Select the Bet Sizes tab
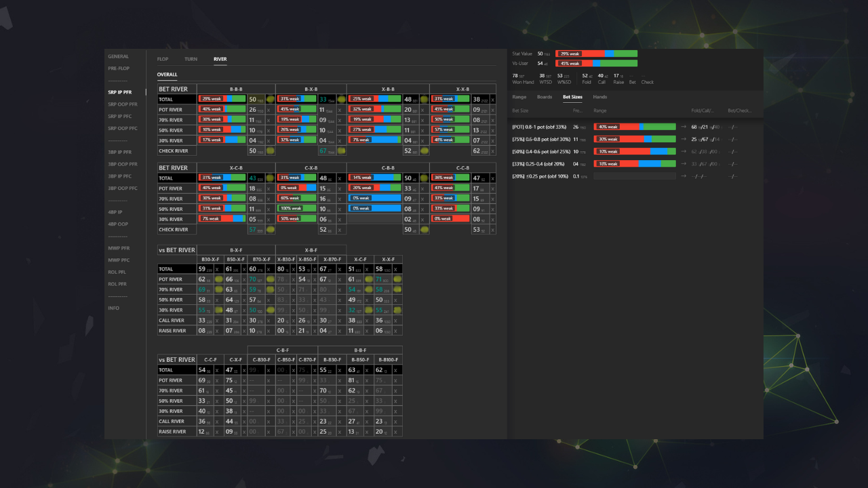 coord(572,97)
